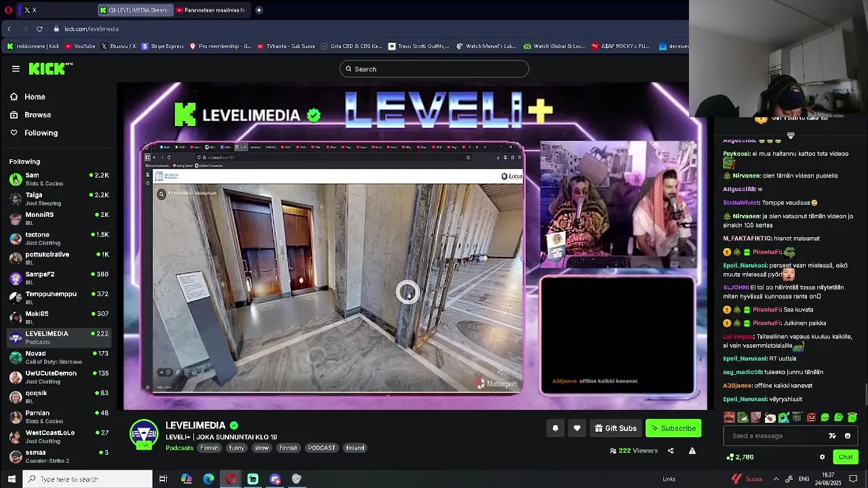Open the Opera menu icon
Viewport: 868px width, 488px height.
tap(9, 10)
